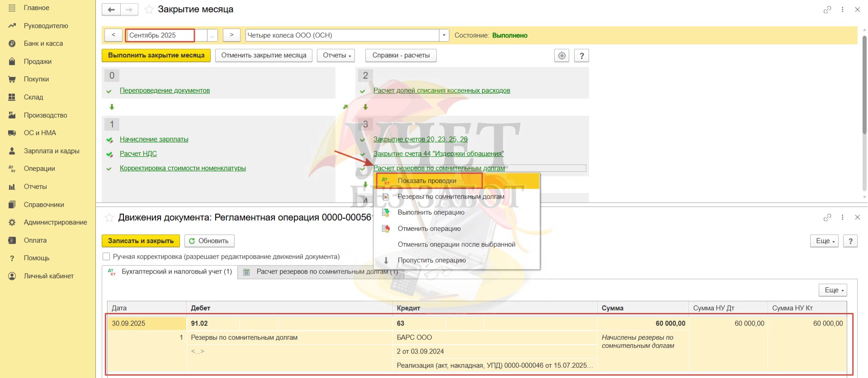The image size is (868, 378).
Task: Open the Администрирование sidebar section
Action: coord(55,222)
